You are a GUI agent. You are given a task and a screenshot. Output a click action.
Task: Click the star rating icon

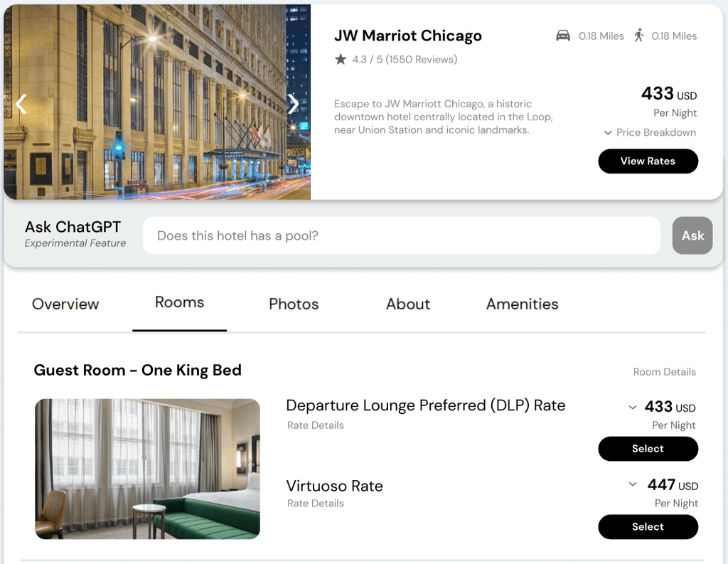(x=341, y=59)
